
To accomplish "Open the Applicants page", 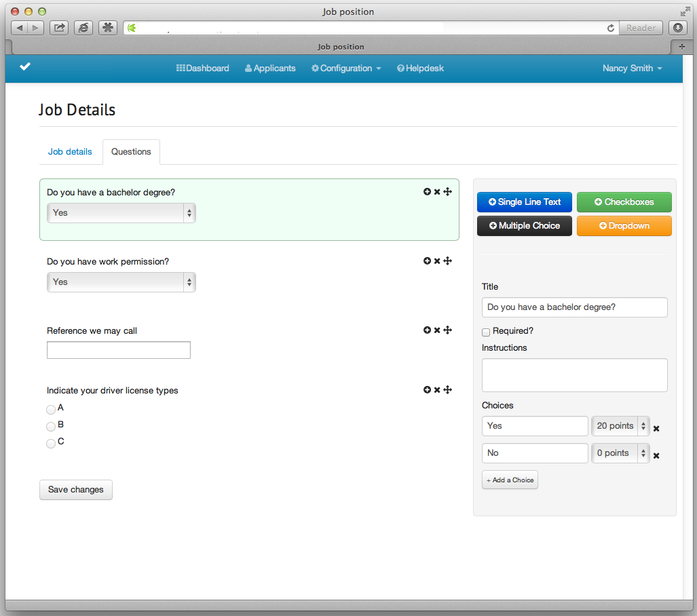I will 270,68.
